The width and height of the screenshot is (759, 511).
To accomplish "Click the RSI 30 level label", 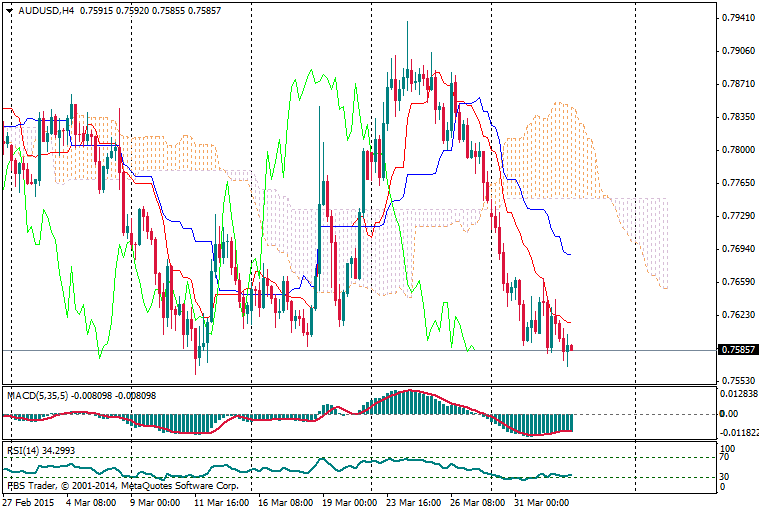I will tap(724, 477).
